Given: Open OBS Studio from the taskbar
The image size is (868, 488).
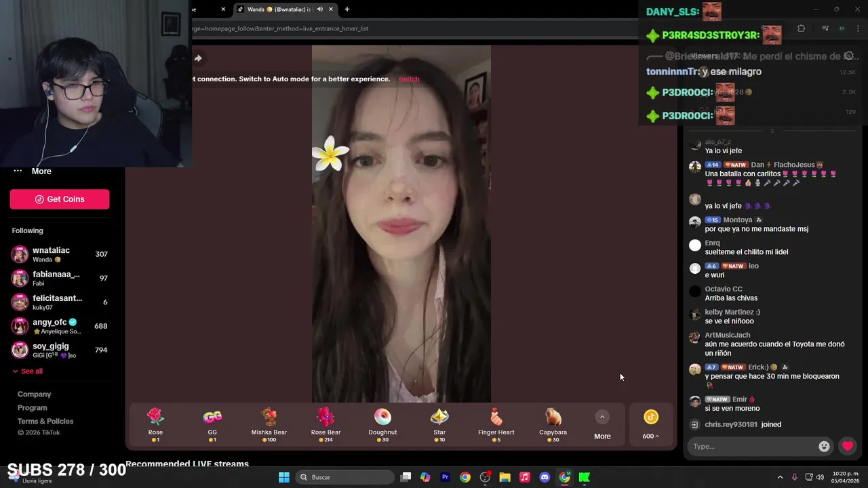Looking at the screenshot, I should [x=485, y=477].
